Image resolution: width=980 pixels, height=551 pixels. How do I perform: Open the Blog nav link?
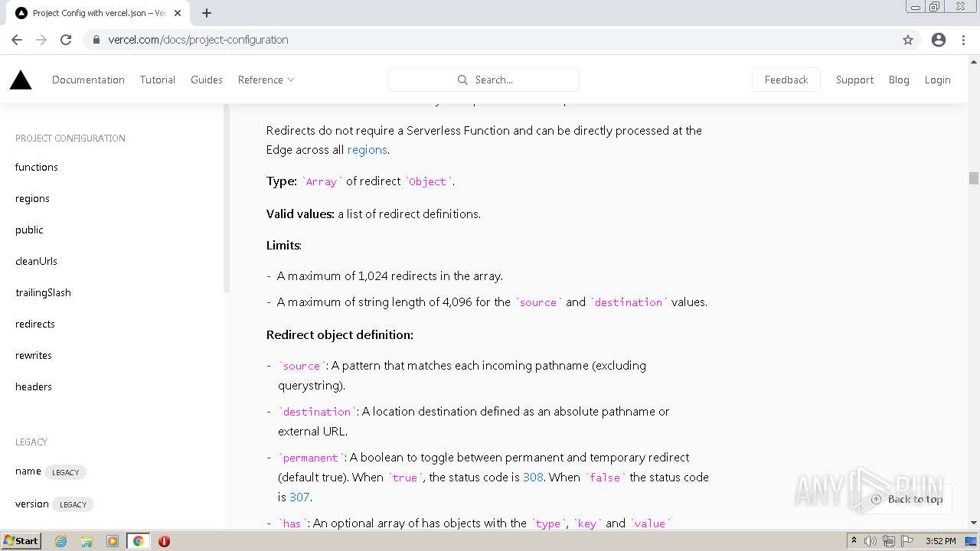click(x=899, y=80)
